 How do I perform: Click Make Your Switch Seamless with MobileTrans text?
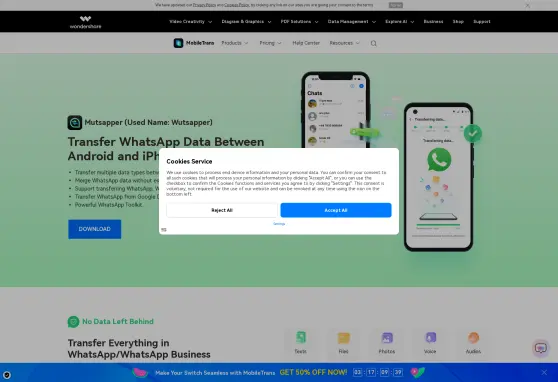click(x=215, y=373)
